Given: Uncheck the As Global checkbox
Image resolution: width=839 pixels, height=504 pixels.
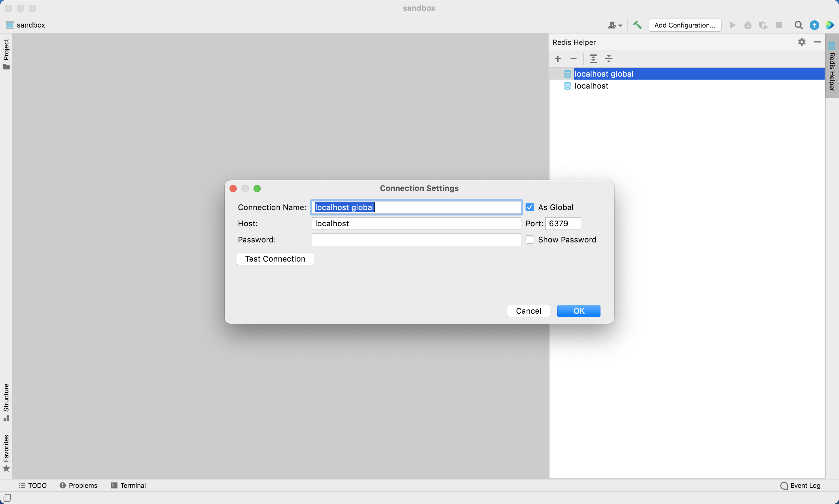Looking at the screenshot, I should point(530,207).
